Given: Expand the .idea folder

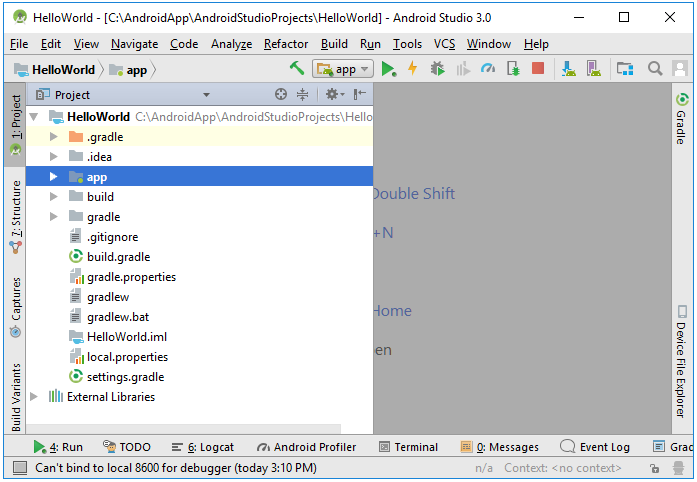Looking at the screenshot, I should click(x=53, y=157).
